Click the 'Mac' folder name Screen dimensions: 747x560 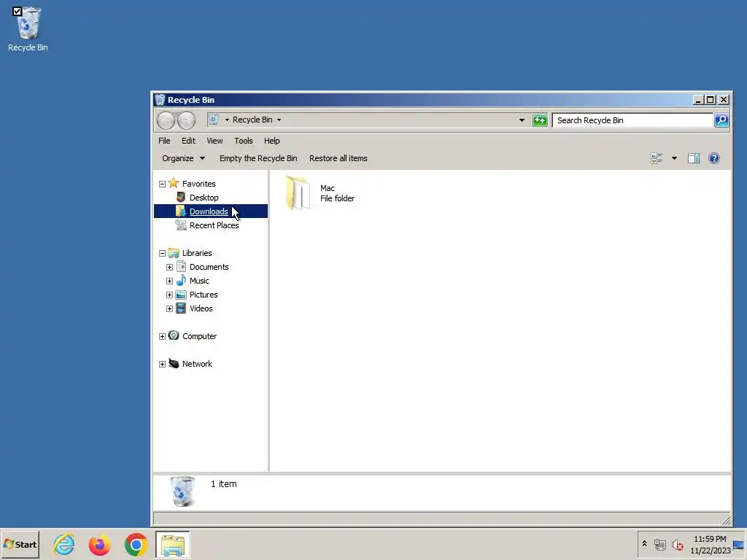click(x=328, y=188)
